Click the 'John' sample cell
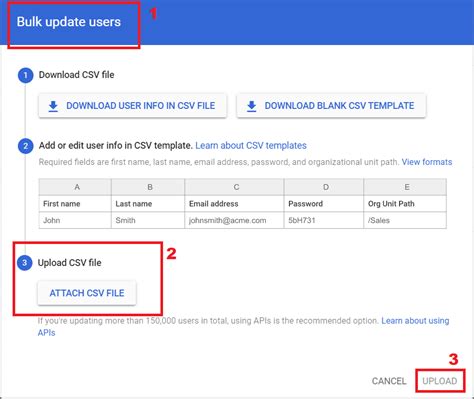Viewport: 474px width, 399px height. coord(75,220)
